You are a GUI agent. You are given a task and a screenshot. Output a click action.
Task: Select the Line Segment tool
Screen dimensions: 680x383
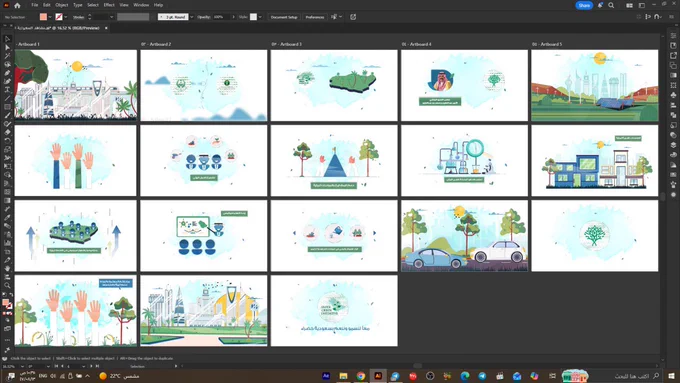(x=7, y=98)
